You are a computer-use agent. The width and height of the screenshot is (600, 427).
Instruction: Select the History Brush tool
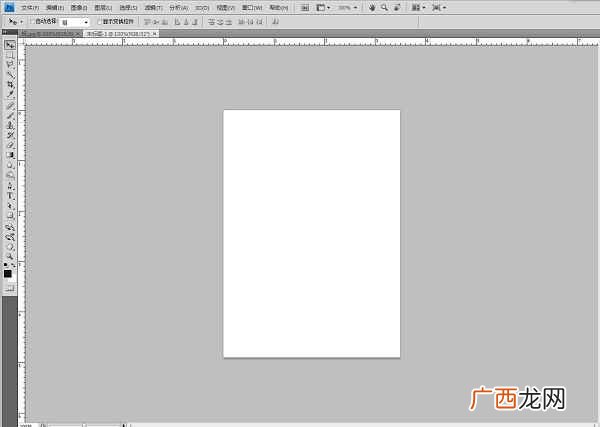pos(10,135)
